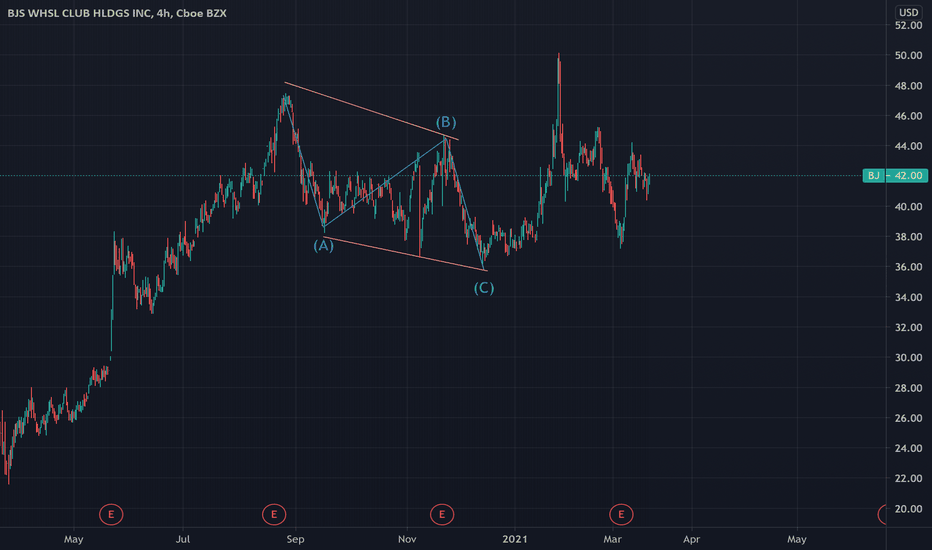Image resolution: width=932 pixels, height=550 pixels.
Task: Select the (A) wave label
Action: 323,246
